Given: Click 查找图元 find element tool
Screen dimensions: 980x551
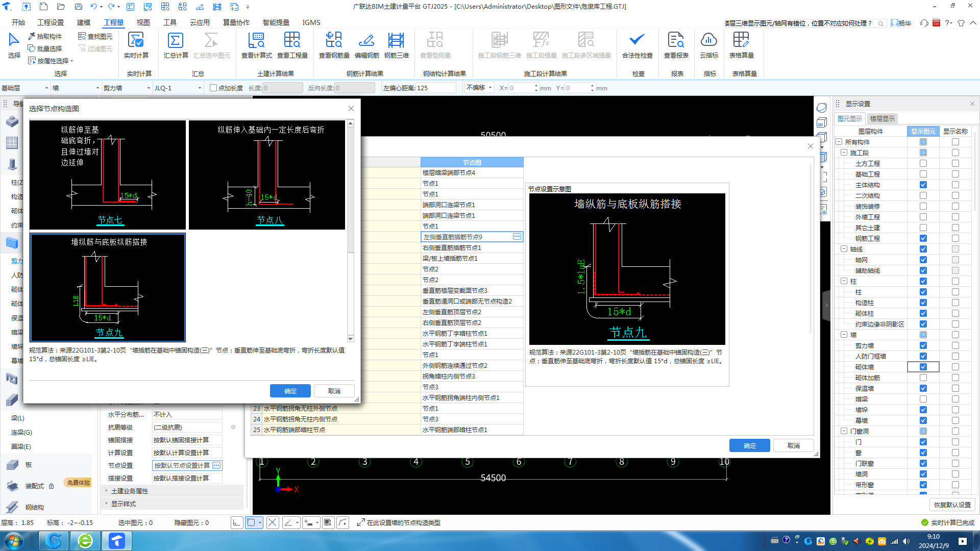Looking at the screenshot, I should coord(95,36).
